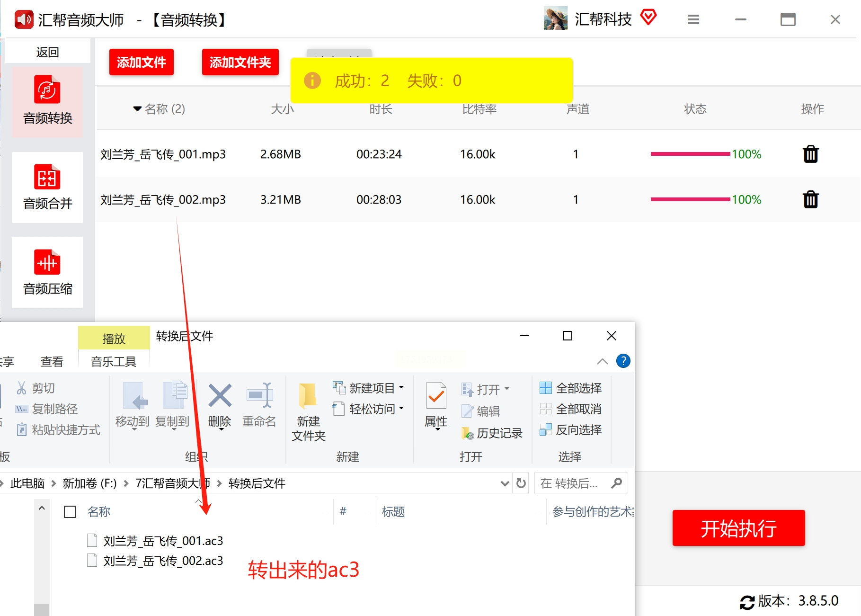The image size is (861, 616).
Task: Click 历史记录 in Explorer ribbon
Action: coord(492,433)
